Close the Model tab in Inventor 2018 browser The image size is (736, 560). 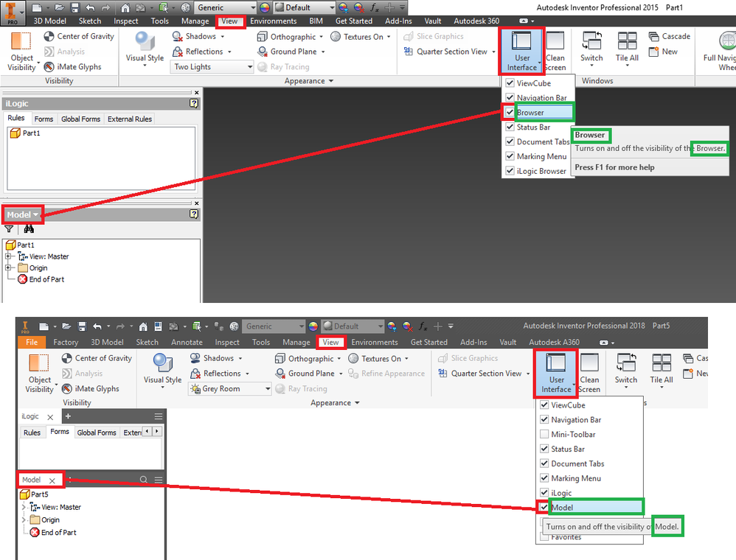click(x=52, y=480)
